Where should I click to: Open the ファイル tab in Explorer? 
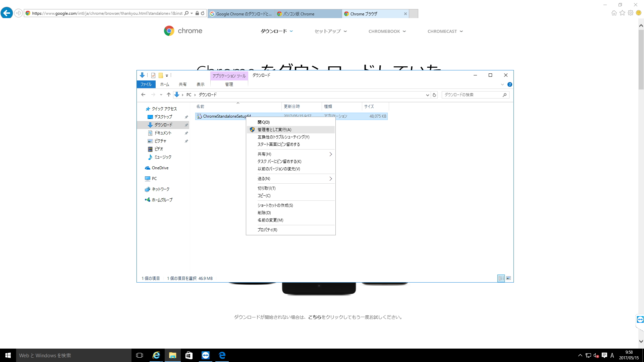click(146, 84)
